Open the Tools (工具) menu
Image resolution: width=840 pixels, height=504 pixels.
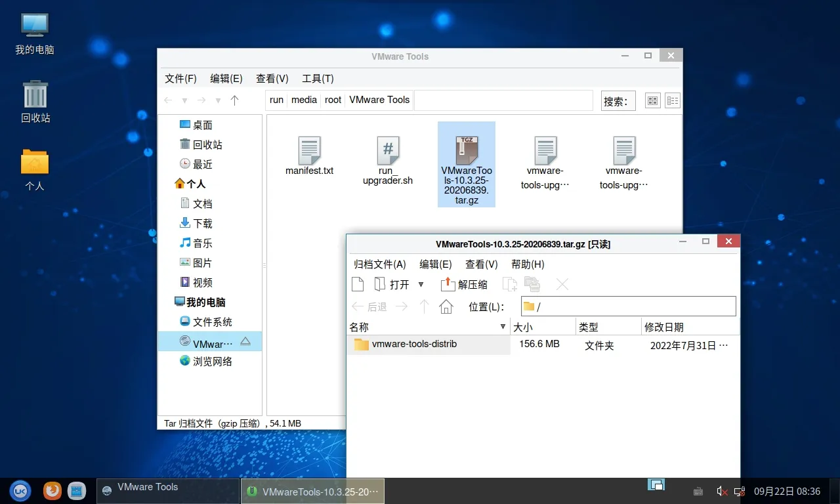(x=318, y=78)
